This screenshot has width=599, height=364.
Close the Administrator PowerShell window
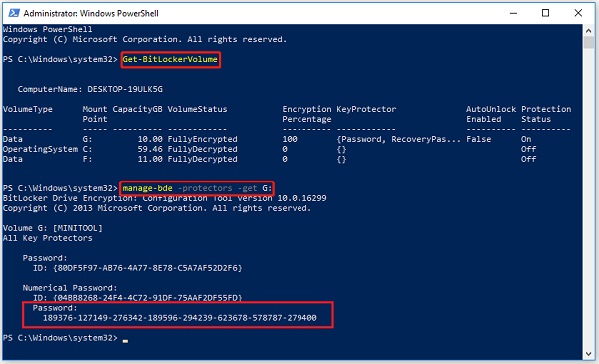coord(578,13)
